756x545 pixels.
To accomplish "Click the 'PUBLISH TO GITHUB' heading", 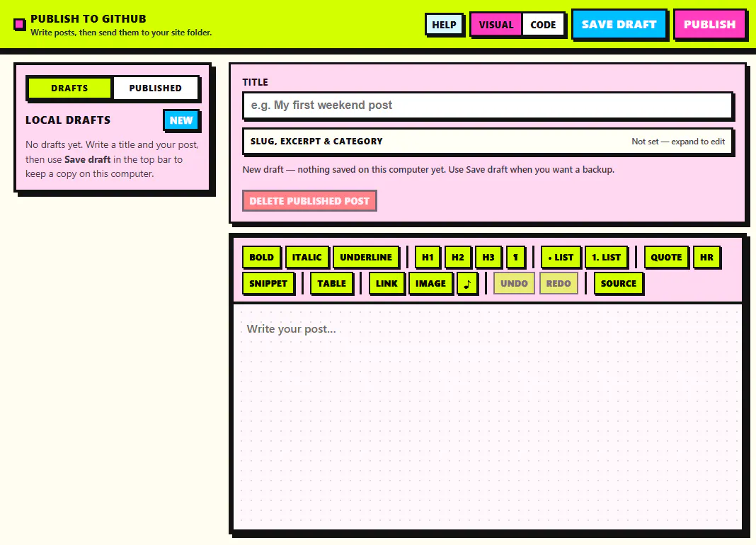I will tap(88, 19).
